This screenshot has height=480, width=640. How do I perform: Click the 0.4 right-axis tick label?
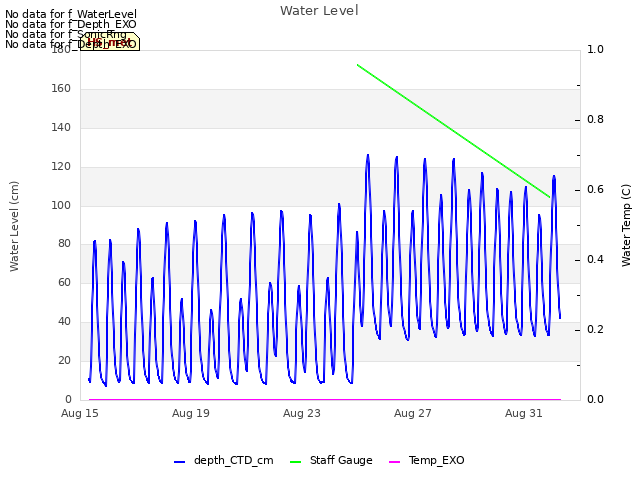coord(595,260)
